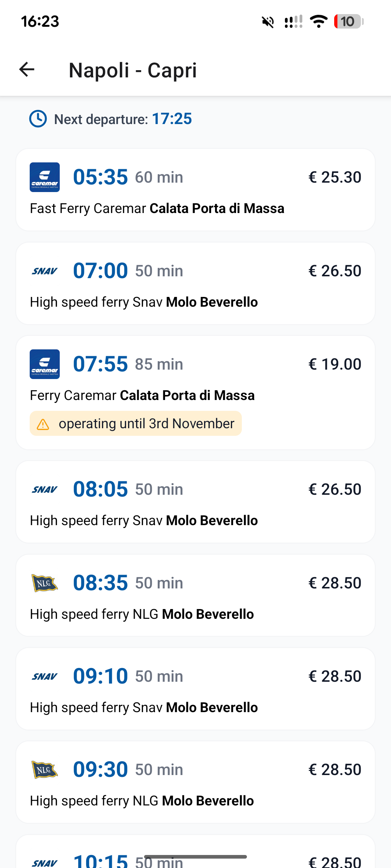Tap the battery indicator in status bar
The width and height of the screenshot is (391, 868).
348,22
